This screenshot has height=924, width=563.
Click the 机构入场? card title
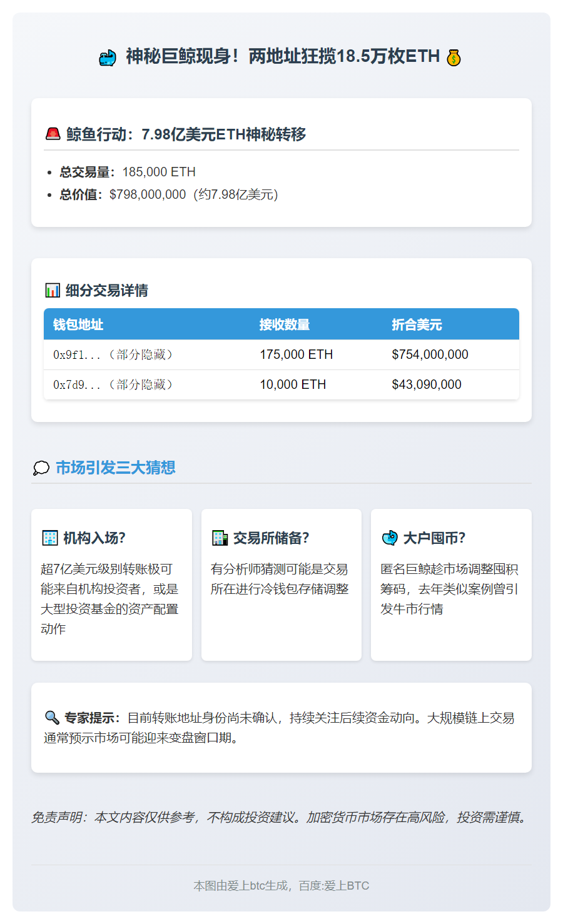pos(94,538)
